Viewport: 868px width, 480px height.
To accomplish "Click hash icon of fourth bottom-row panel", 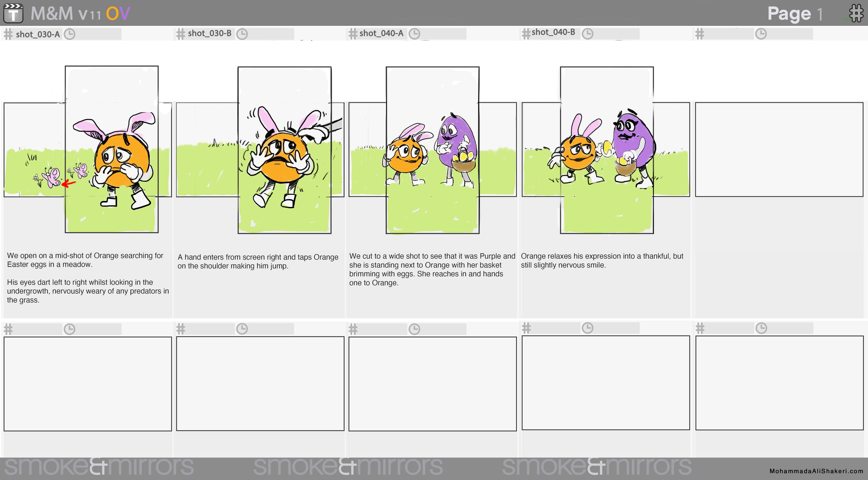I will 526,328.
